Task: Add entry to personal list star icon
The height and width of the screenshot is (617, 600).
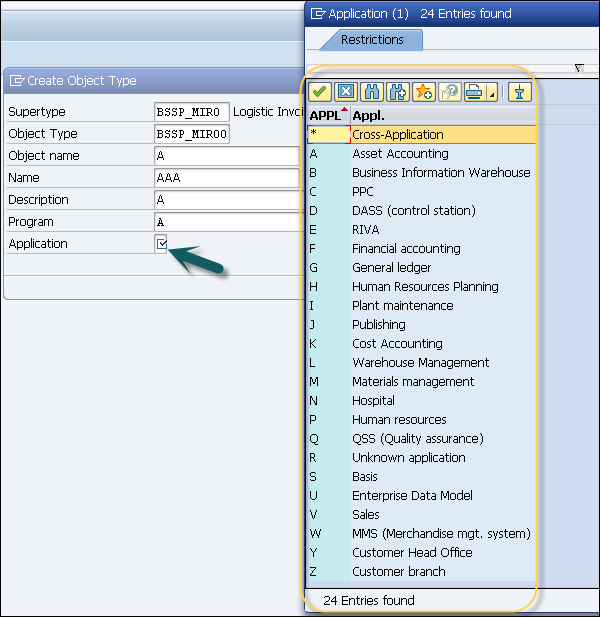Action: 423,92
